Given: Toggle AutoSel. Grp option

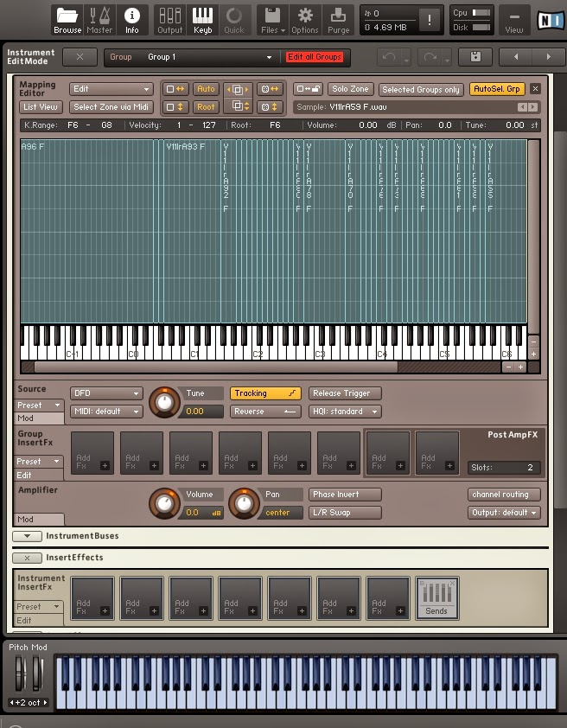Looking at the screenshot, I should click(x=497, y=89).
